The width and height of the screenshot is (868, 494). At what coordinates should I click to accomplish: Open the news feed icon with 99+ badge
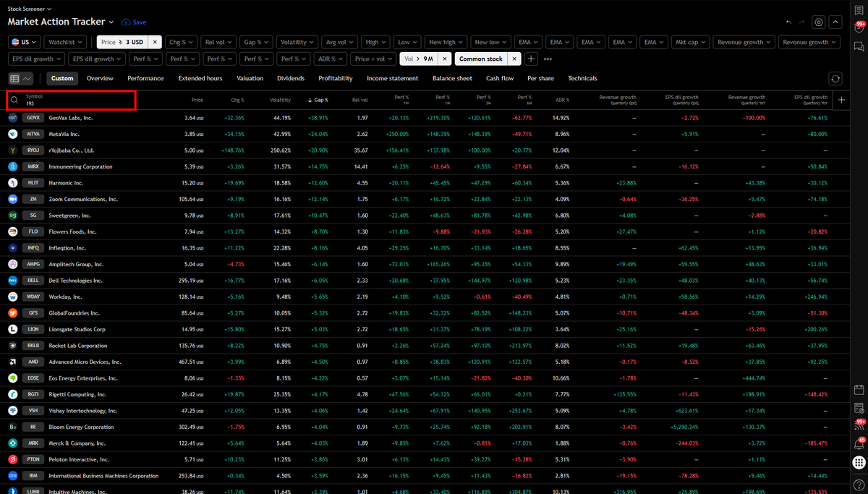(859, 426)
